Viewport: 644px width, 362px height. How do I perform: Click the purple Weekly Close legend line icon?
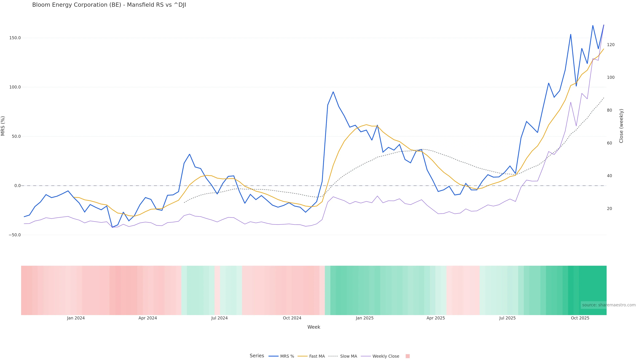366,356
